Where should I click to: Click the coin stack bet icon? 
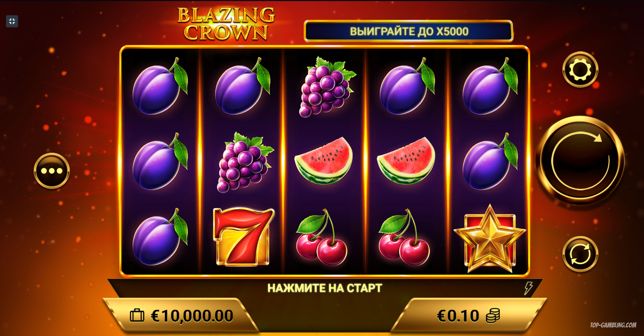493,315
